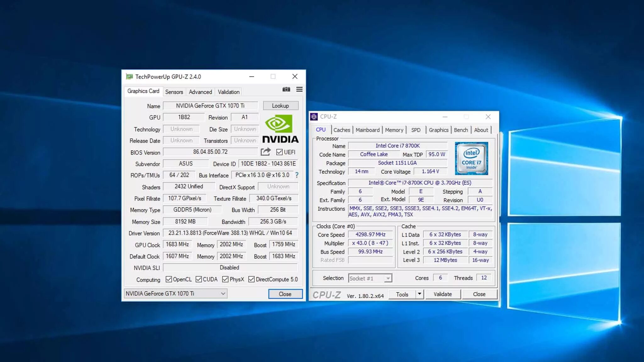Click the Core Speed 4298.97 MHz value
The height and width of the screenshot is (362, 644).
370,234
